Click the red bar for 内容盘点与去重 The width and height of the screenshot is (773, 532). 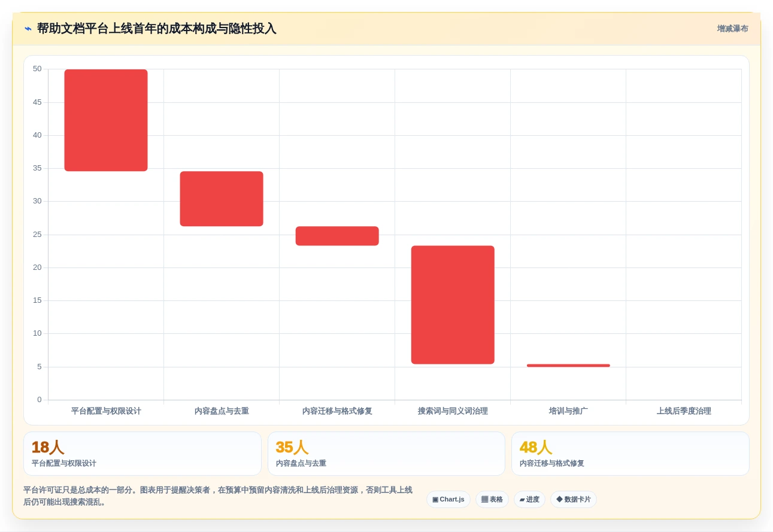[x=222, y=199]
